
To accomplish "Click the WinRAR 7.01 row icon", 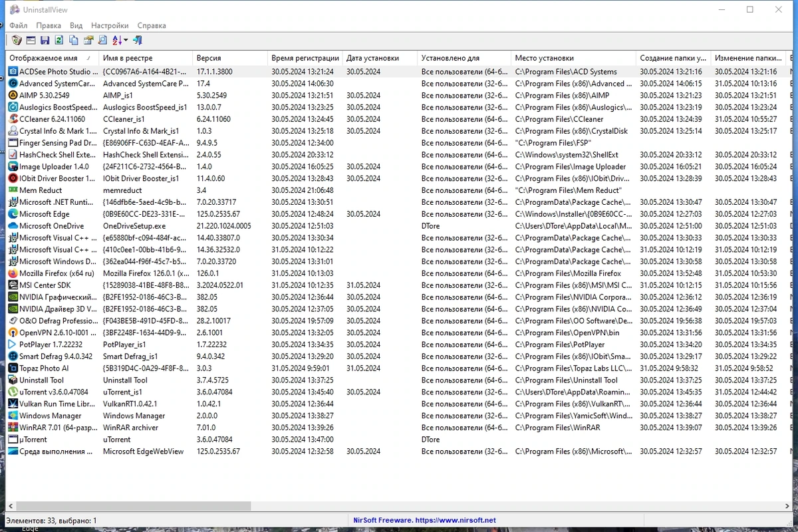I will coord(13,428).
